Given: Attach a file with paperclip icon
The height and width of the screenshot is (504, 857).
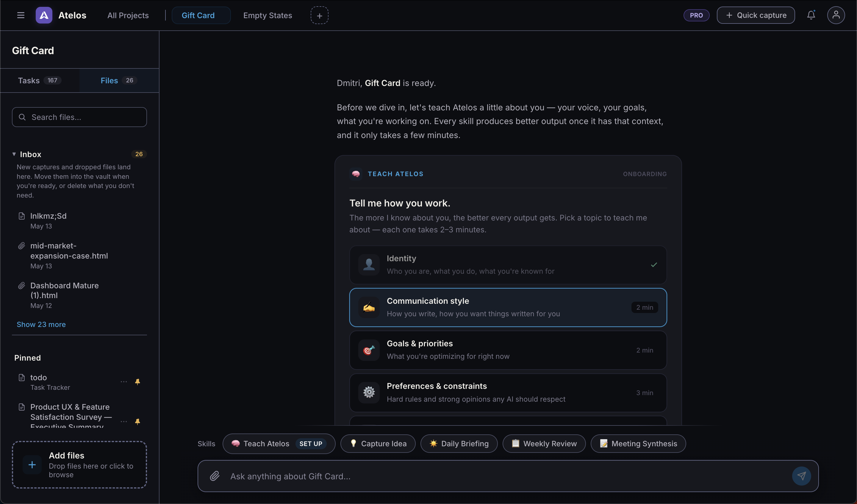Looking at the screenshot, I should [215, 476].
